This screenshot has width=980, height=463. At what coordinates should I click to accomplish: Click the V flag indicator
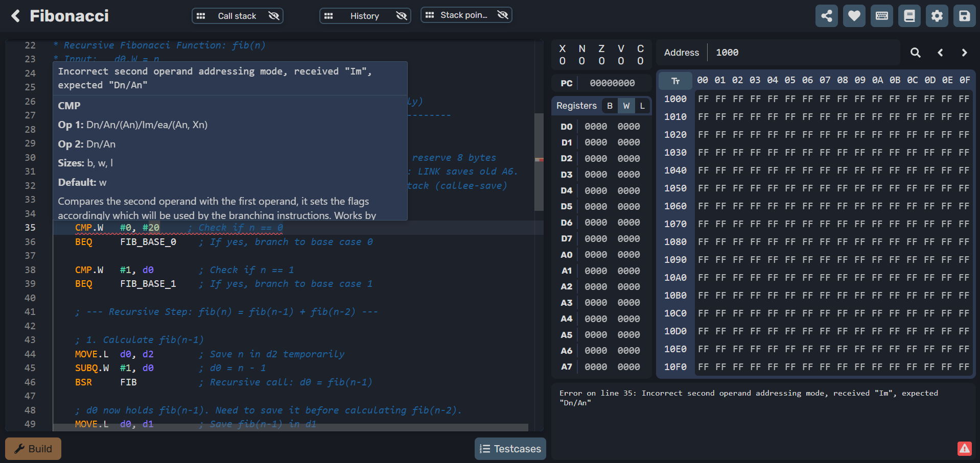(x=621, y=55)
